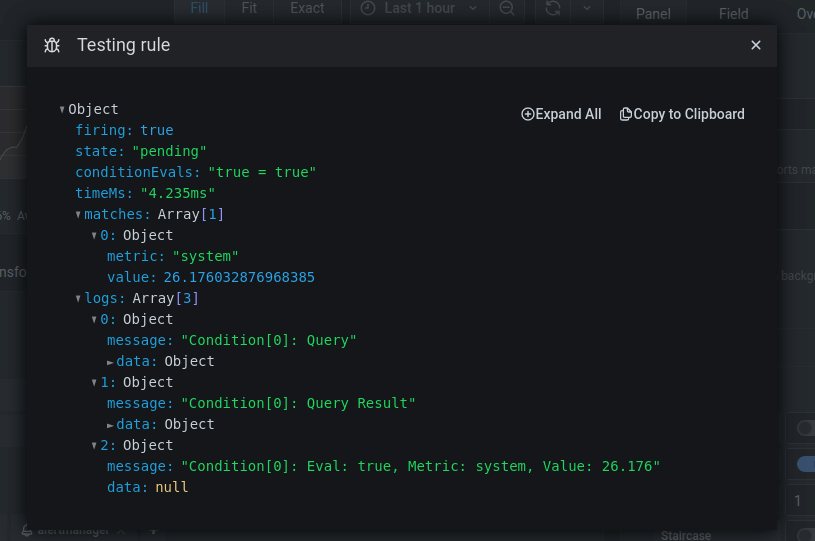Open the Last 1 hour time picker
815x541 pixels.
pos(419,8)
